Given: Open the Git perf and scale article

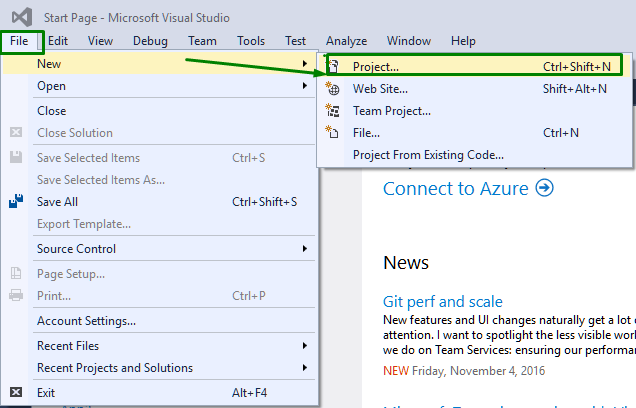Looking at the screenshot, I should point(442,302).
